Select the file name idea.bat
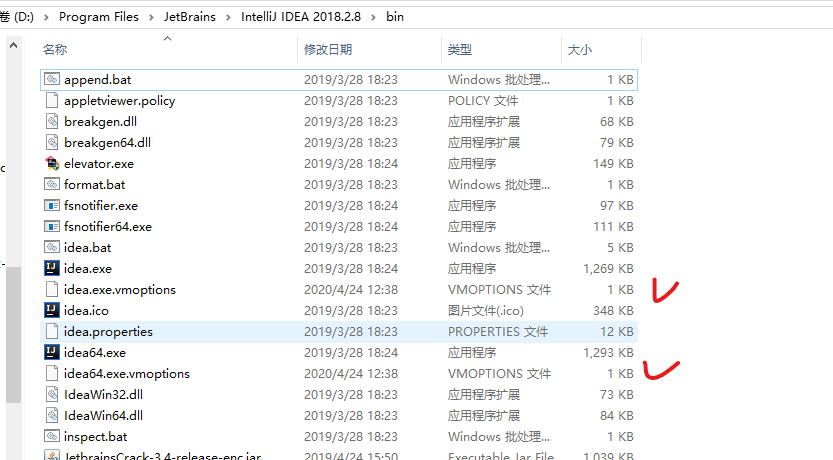Image resolution: width=833 pixels, height=460 pixels. click(x=88, y=248)
